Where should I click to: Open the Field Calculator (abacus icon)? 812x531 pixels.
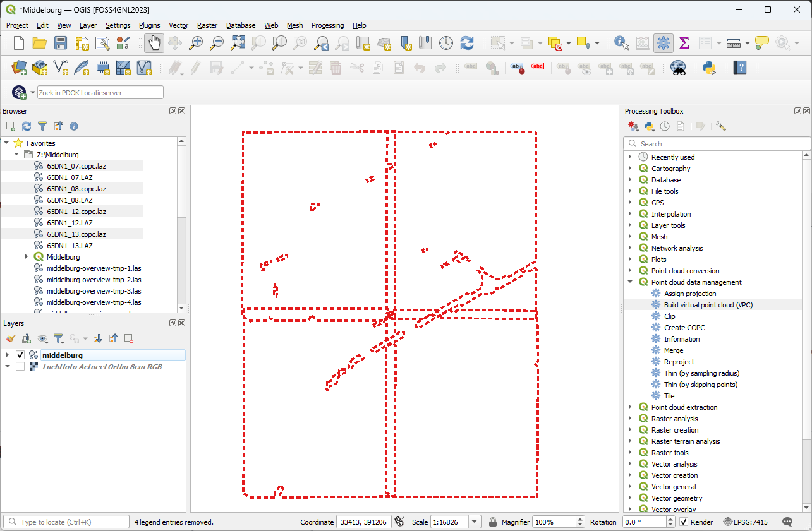642,44
